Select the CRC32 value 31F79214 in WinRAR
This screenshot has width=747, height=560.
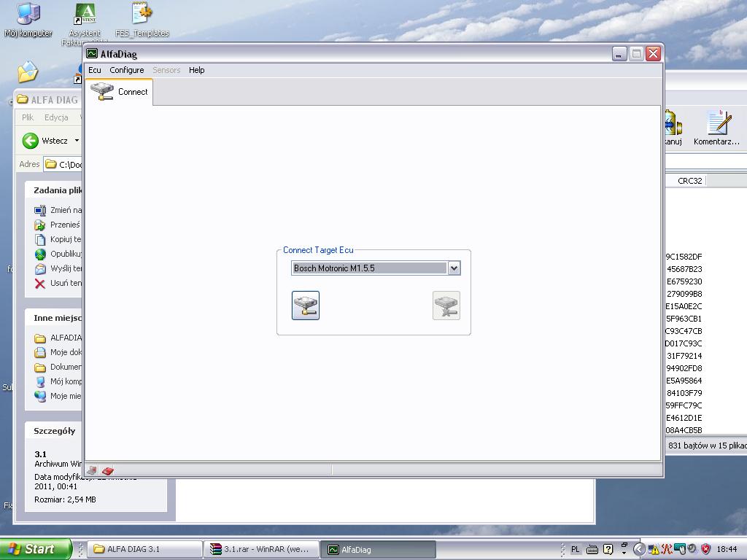684,356
